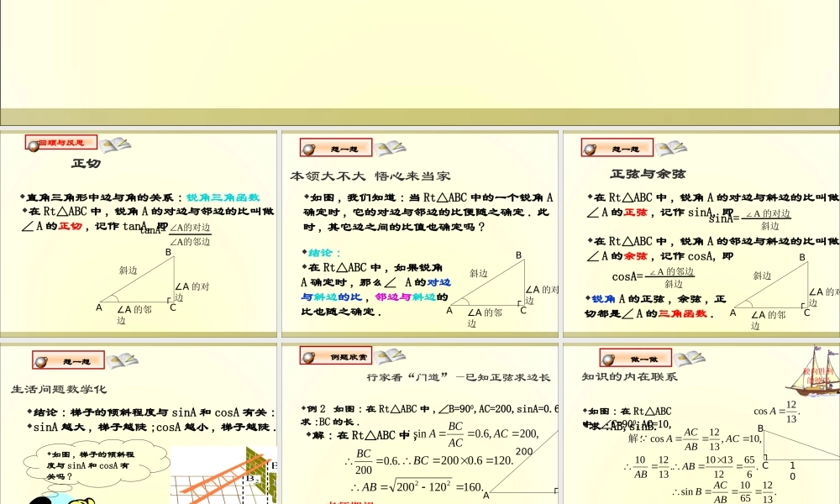This screenshot has width=840, height=504.
Task: Click the cyan text 锐角三角函数
Action: pos(223,197)
